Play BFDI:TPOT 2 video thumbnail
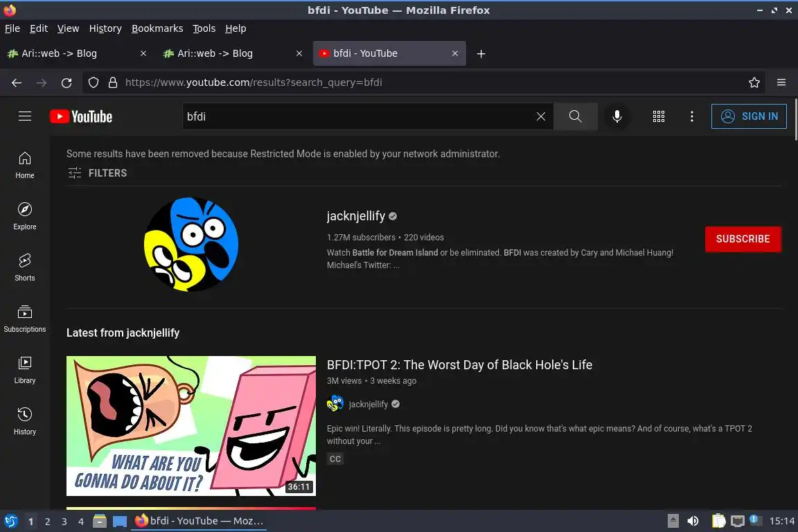Viewport: 798px width, 532px height. coord(191,425)
